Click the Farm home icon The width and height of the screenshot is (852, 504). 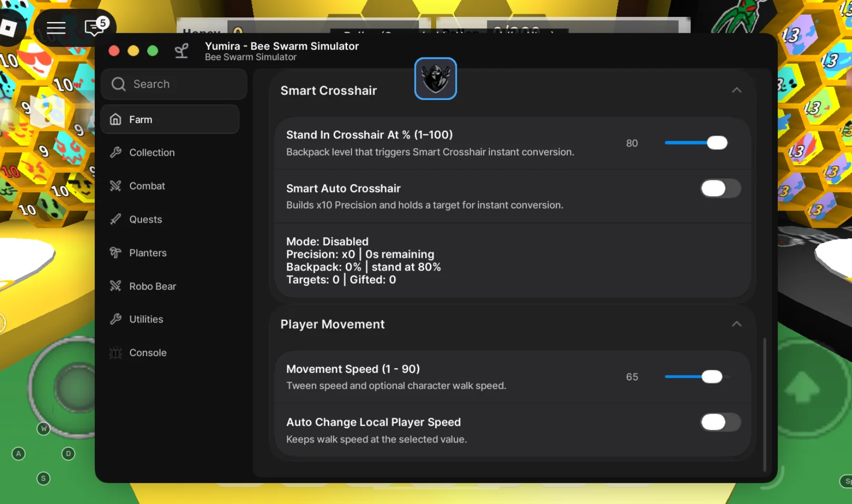coord(115,119)
